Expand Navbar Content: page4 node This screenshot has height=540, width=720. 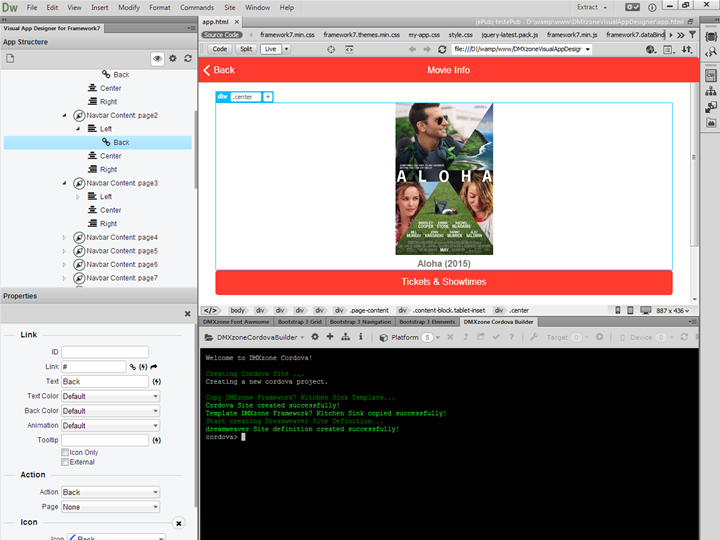(64, 238)
